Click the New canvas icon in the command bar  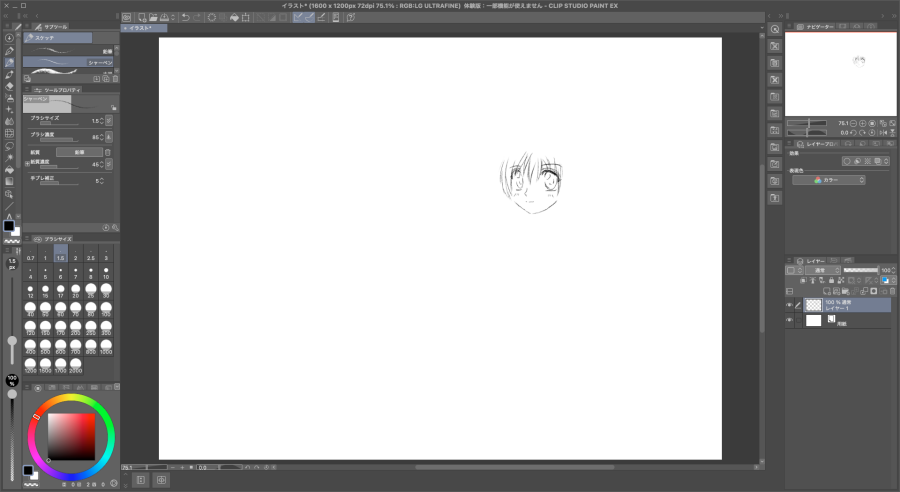click(142, 17)
